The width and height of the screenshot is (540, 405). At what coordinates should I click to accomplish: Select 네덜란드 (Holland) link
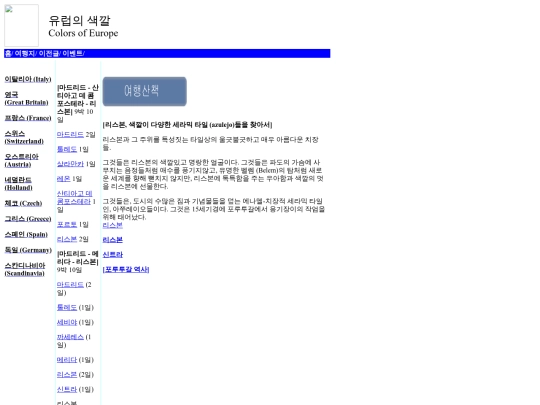point(19,184)
